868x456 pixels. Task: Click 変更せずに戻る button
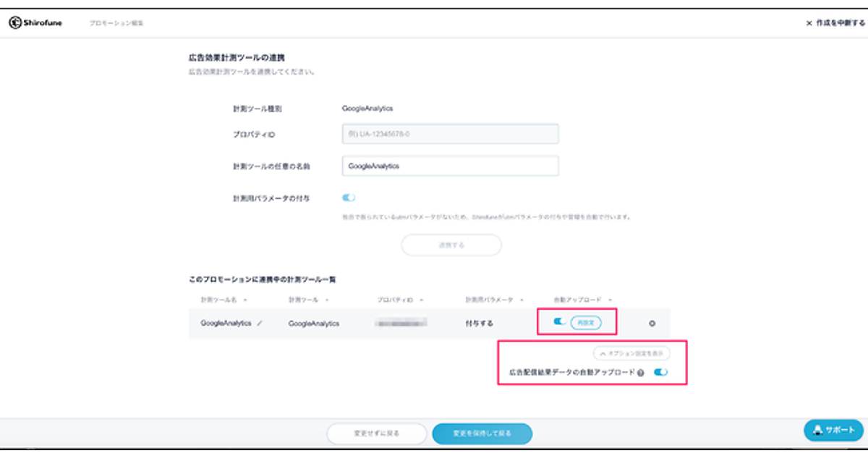coord(375,434)
